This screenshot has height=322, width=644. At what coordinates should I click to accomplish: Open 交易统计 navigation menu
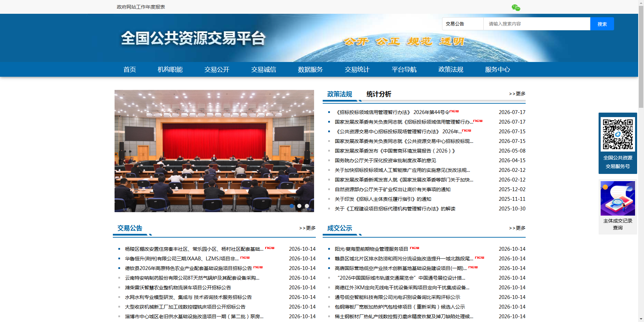357,70
